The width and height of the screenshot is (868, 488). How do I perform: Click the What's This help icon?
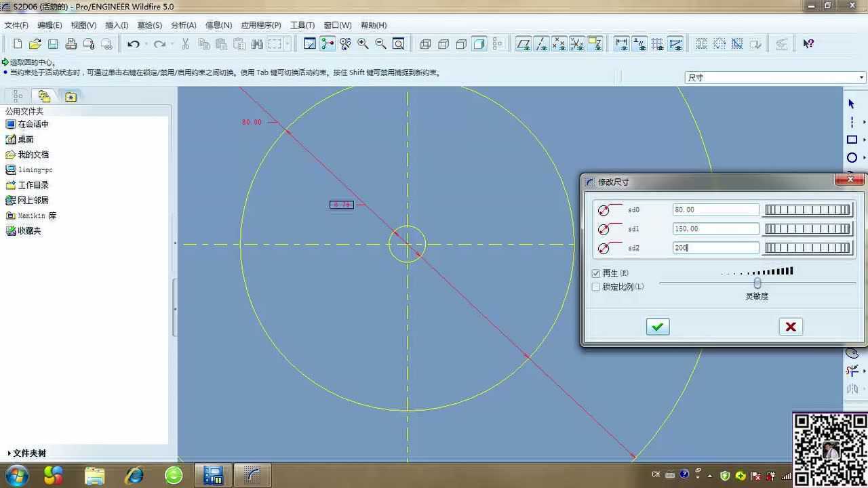tap(808, 44)
